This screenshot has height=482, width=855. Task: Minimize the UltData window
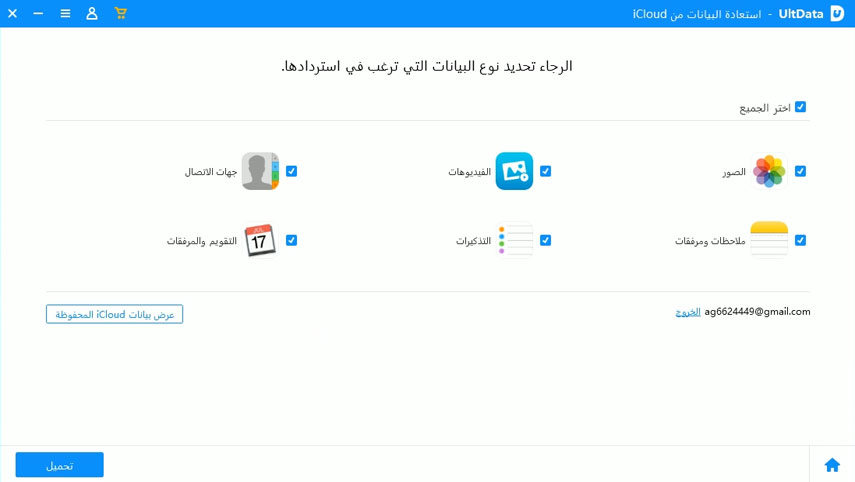point(38,13)
